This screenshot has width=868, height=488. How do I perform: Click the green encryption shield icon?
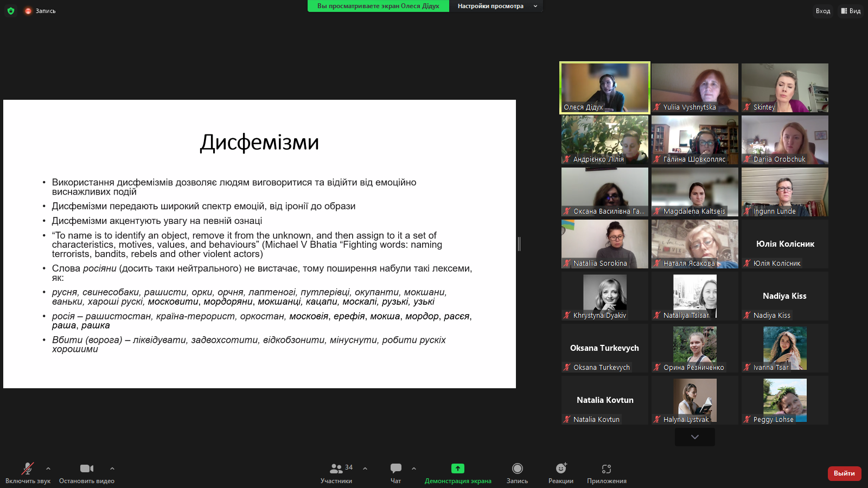point(11,11)
